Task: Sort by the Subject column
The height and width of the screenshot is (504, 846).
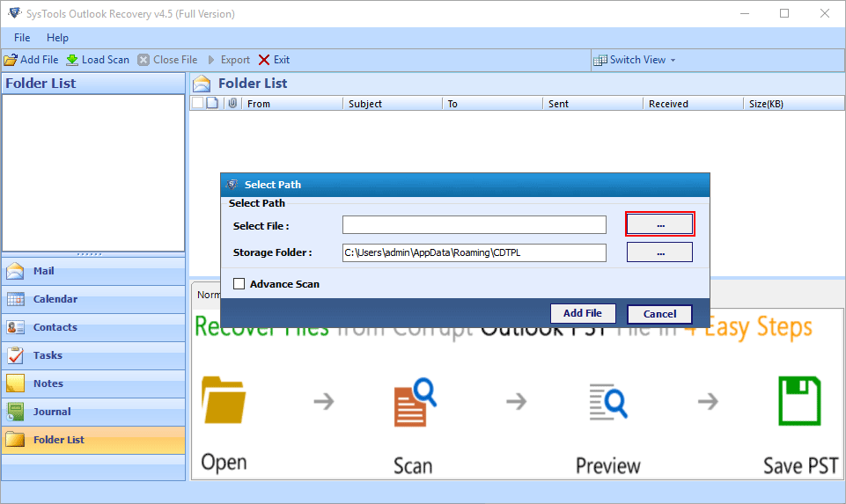Action: 393,104
